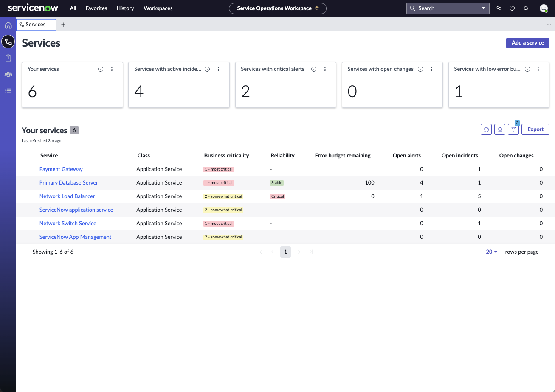The height and width of the screenshot is (392, 555).
Task: Show info for low error budget card
Action: tap(527, 69)
